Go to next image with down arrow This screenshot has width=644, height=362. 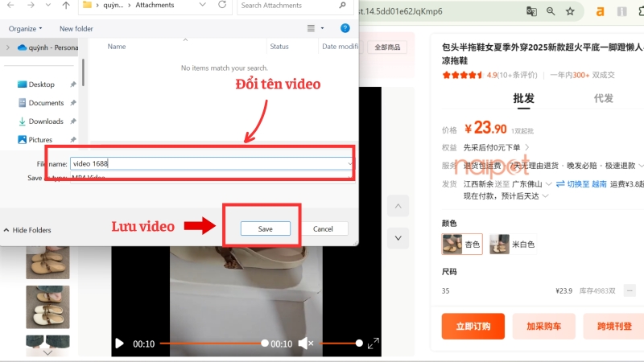pos(398,238)
